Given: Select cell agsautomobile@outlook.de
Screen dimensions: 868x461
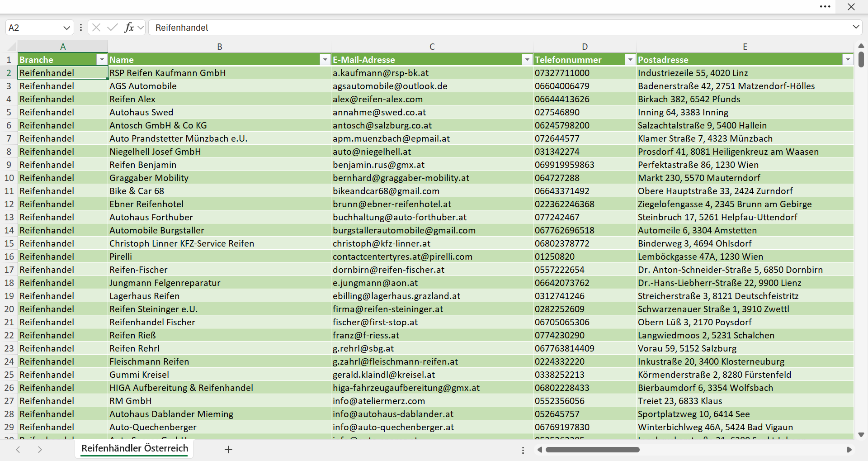Looking at the screenshot, I should [x=432, y=86].
